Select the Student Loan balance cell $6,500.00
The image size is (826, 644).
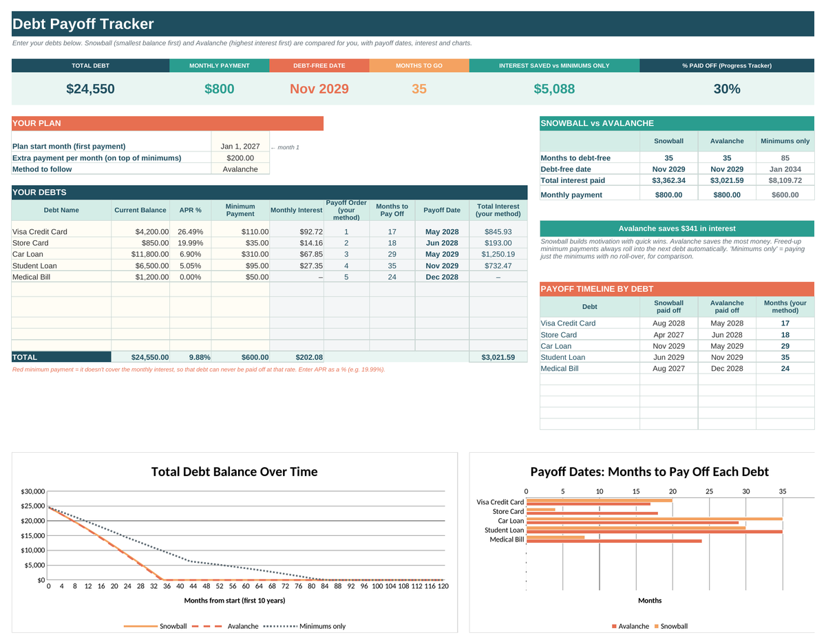140,266
